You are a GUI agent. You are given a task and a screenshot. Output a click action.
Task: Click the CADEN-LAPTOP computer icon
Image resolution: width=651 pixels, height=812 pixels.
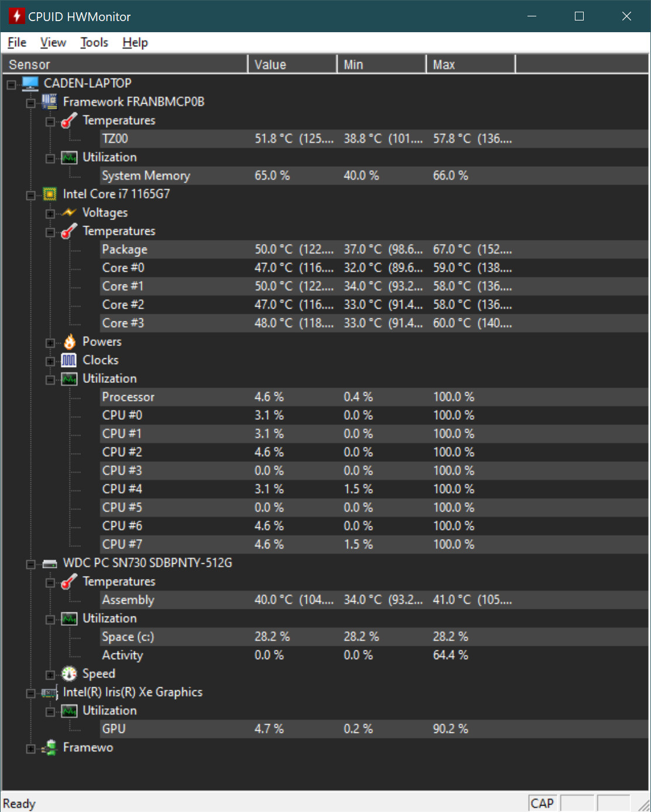pyautogui.click(x=30, y=83)
